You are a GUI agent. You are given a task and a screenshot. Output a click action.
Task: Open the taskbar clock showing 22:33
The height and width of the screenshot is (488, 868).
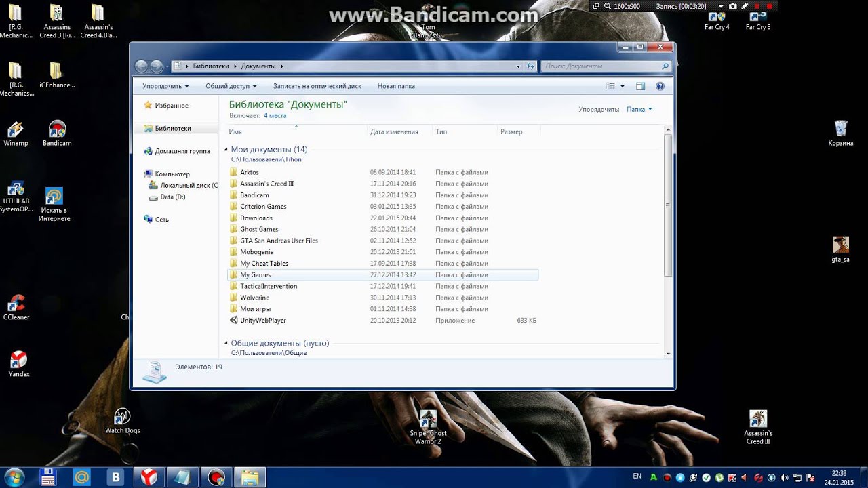click(x=839, y=477)
